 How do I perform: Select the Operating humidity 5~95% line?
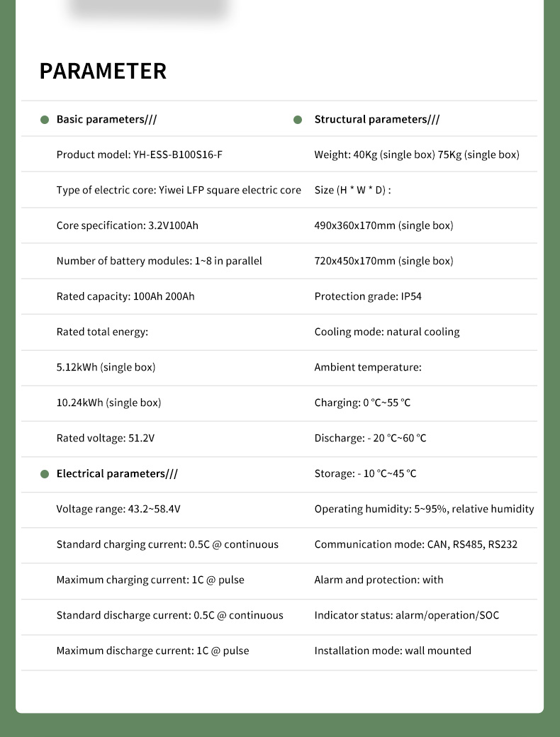tap(424, 510)
